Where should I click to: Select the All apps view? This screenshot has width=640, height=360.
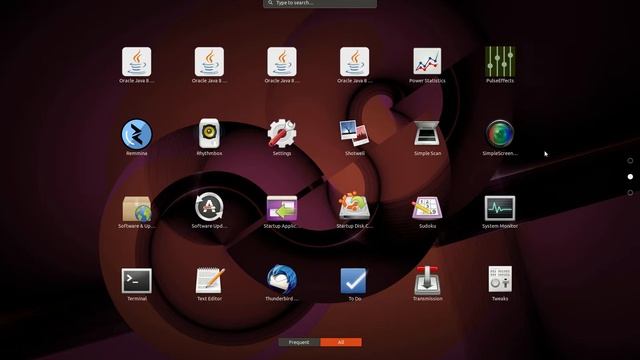tap(341, 342)
